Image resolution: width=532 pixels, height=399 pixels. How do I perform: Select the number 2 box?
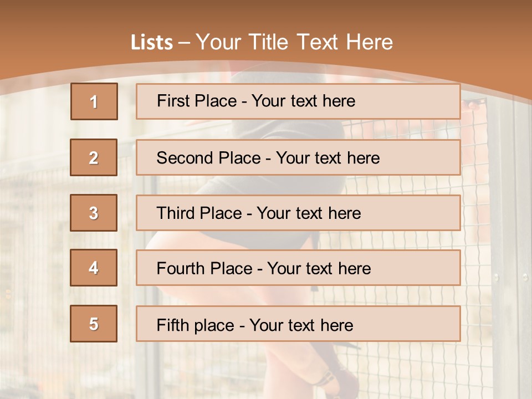(x=94, y=157)
